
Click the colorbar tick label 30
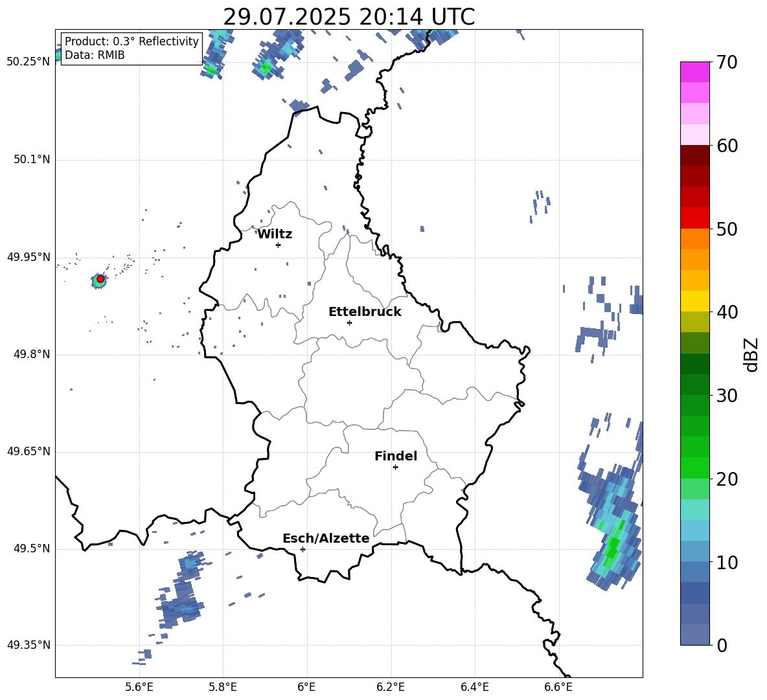point(727,396)
